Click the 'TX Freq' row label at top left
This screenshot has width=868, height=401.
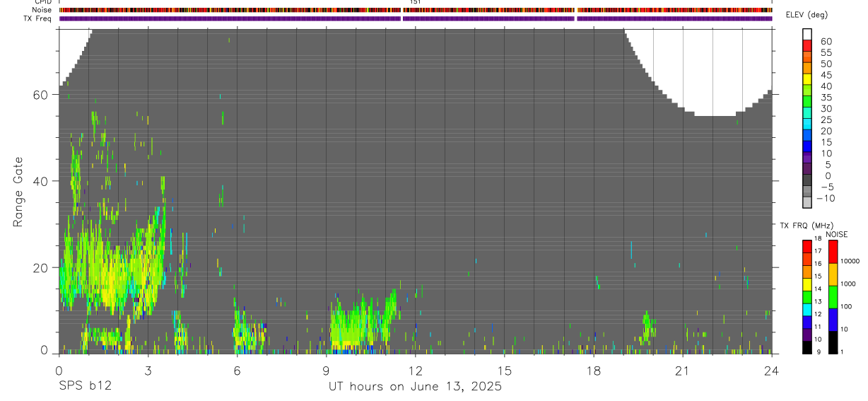(x=38, y=18)
